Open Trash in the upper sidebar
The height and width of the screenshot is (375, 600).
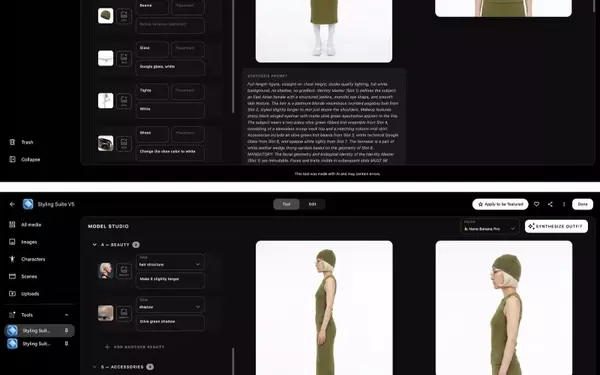pyautogui.click(x=22, y=142)
